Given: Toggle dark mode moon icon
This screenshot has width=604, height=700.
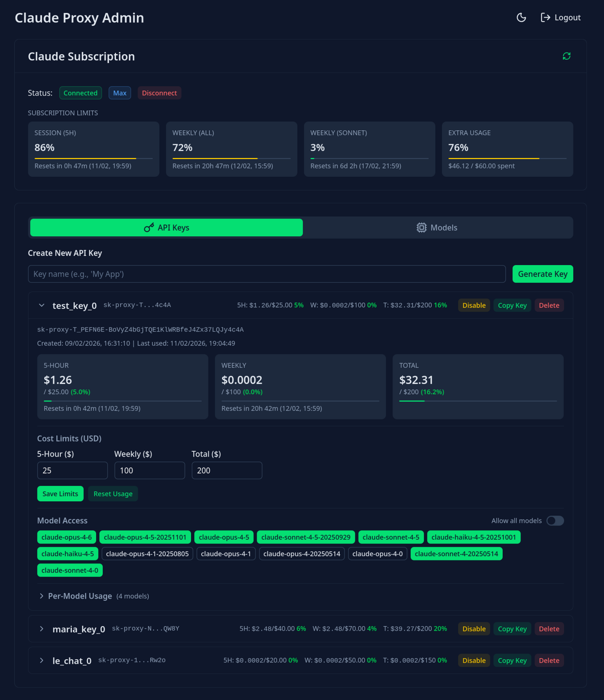Looking at the screenshot, I should point(521,17).
